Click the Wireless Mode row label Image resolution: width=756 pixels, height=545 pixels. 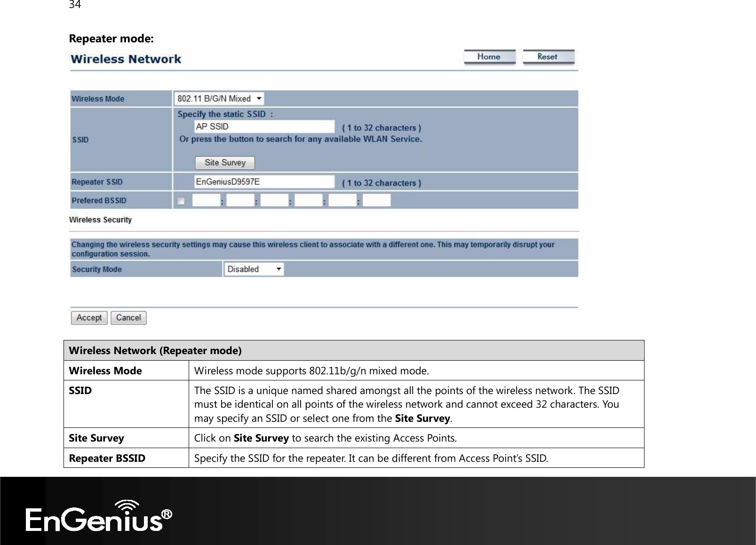coord(98,99)
